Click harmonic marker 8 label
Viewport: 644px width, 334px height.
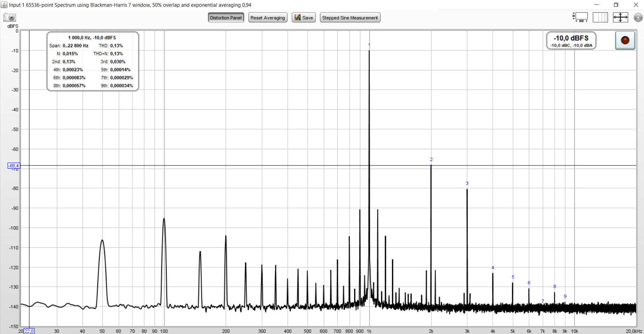555,286
